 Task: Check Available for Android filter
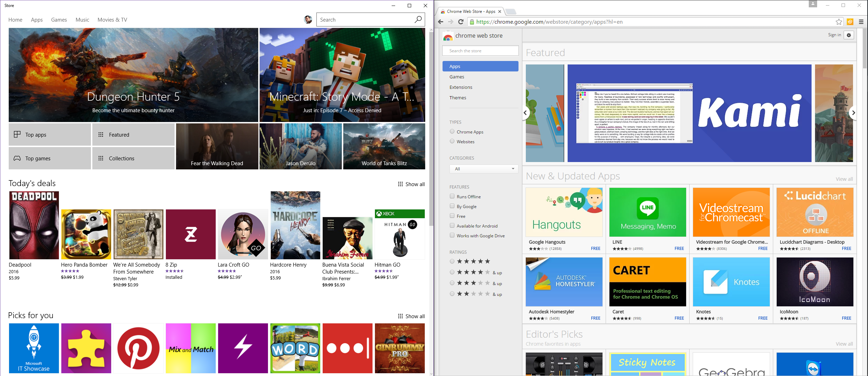tap(452, 225)
